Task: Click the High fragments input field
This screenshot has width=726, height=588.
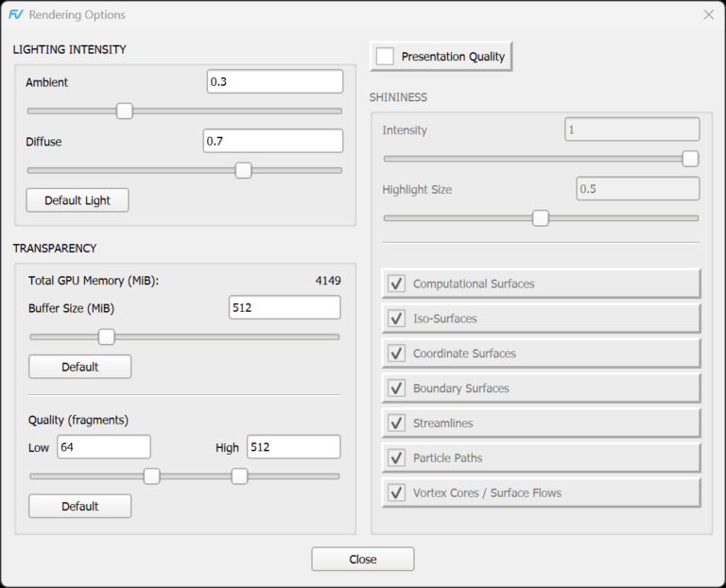Action: 294,447
